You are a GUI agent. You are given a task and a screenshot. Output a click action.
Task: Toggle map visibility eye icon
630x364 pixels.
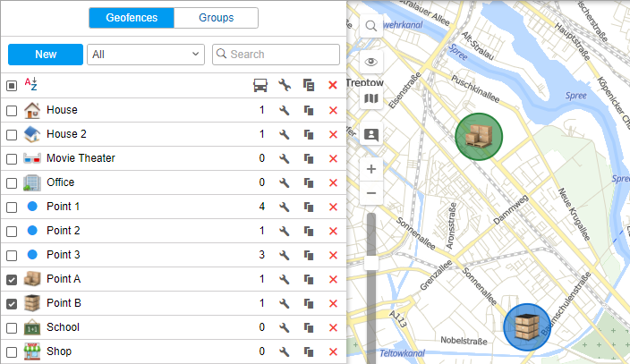[x=371, y=62]
